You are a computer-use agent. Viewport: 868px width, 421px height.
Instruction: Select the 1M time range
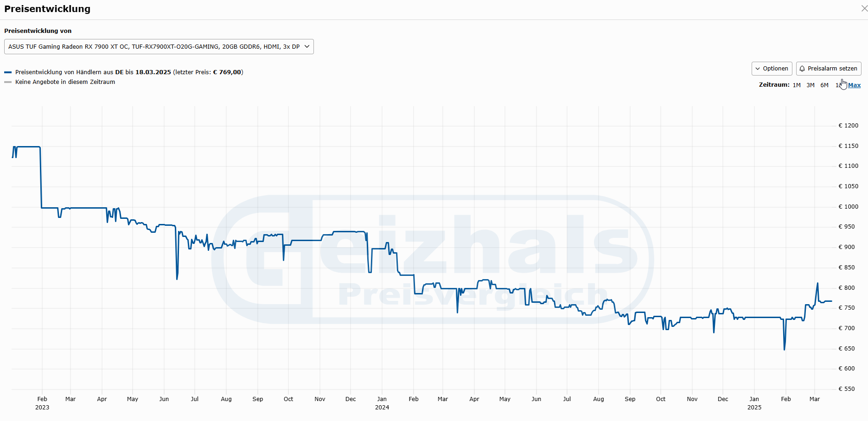[x=797, y=85]
